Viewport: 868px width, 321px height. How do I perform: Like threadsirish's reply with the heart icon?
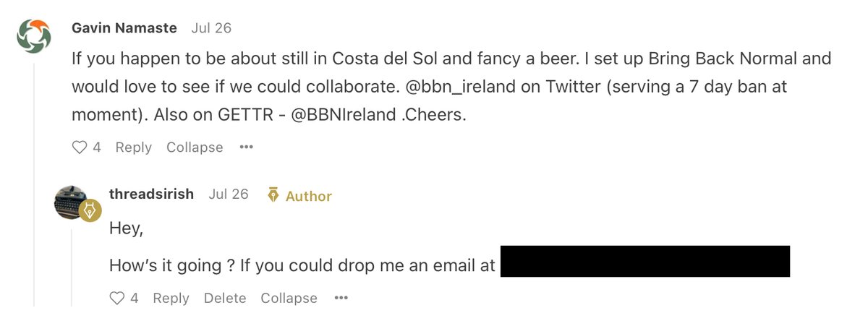(117, 298)
